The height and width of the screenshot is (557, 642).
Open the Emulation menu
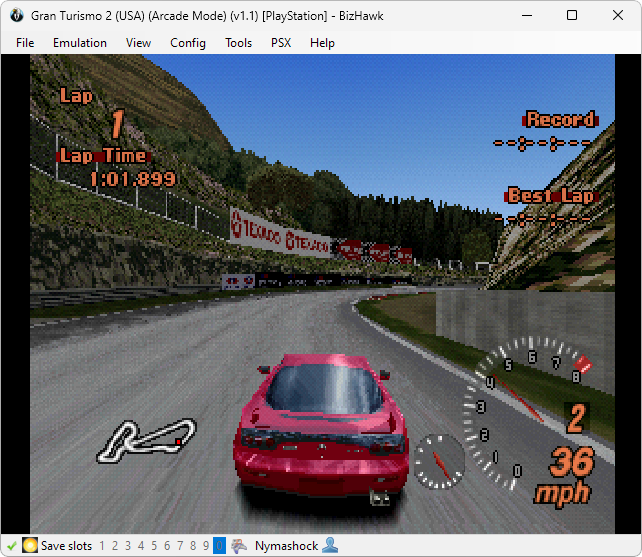pos(80,43)
